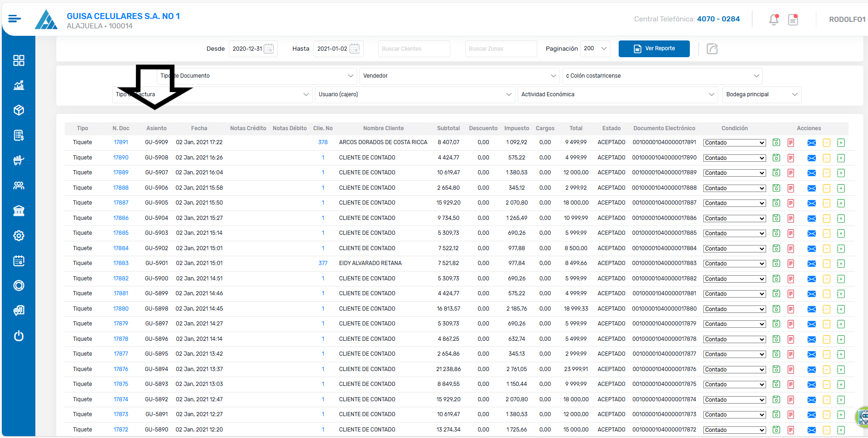Click the Ver Reporte button

click(x=654, y=48)
